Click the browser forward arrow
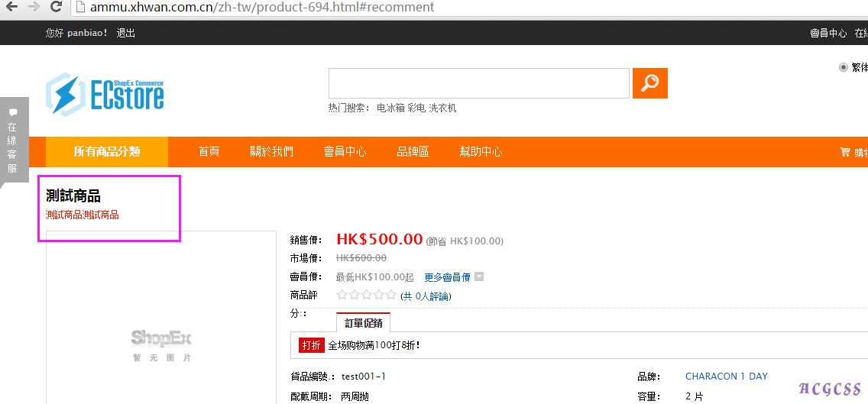This screenshot has height=404, width=868. 33,7
